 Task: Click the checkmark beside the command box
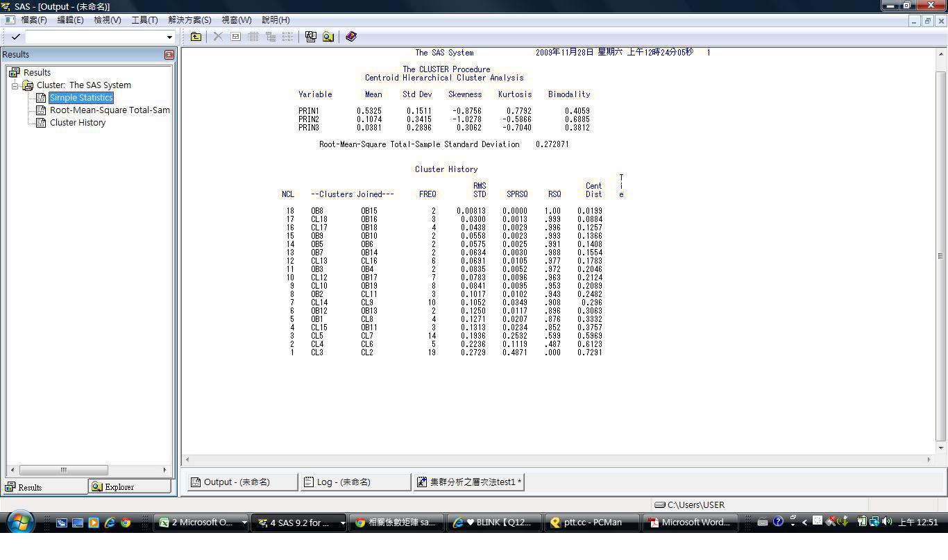coord(15,37)
